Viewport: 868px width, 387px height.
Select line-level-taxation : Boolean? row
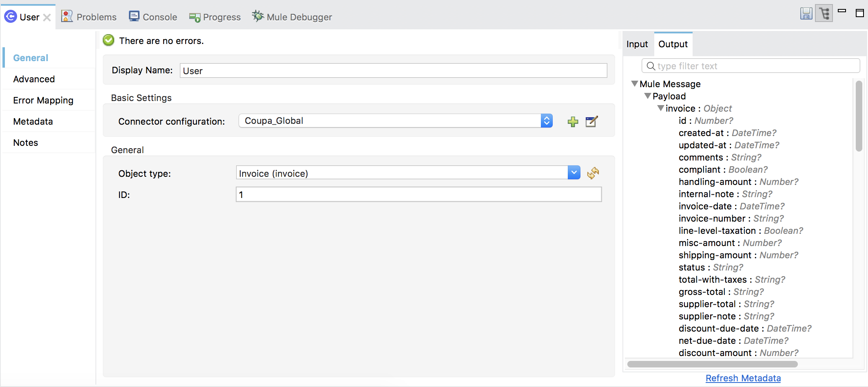(x=741, y=231)
